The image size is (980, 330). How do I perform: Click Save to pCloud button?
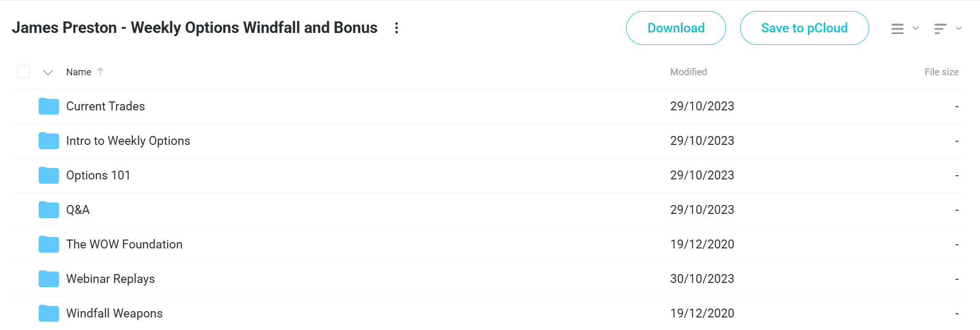click(804, 28)
